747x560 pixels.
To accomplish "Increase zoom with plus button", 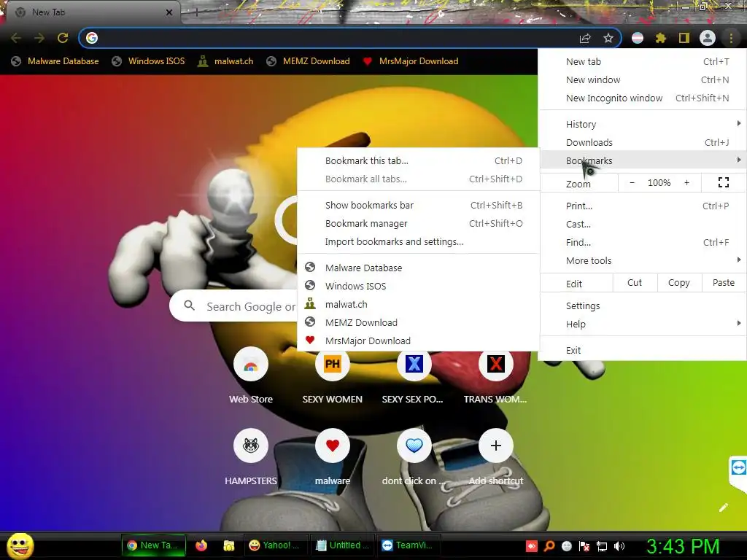I will 686,183.
